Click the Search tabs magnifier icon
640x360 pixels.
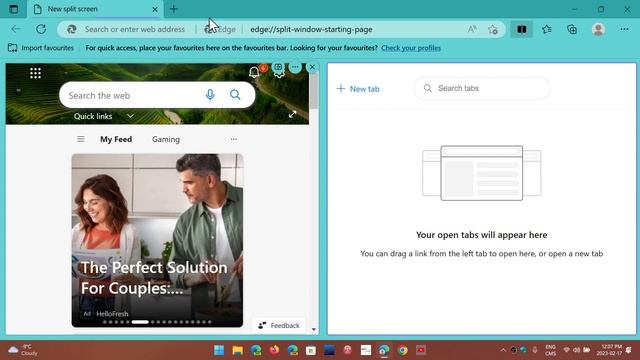coord(427,88)
